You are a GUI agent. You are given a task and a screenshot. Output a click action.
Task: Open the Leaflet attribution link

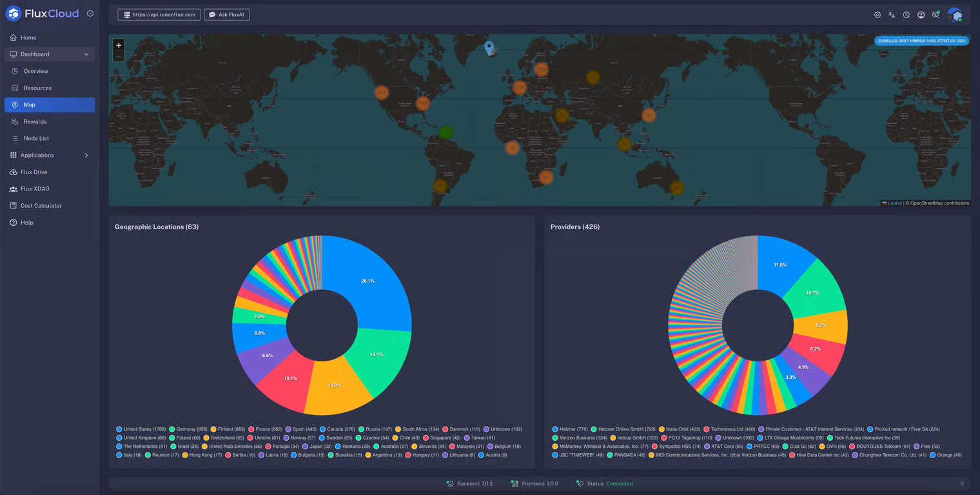coord(895,203)
